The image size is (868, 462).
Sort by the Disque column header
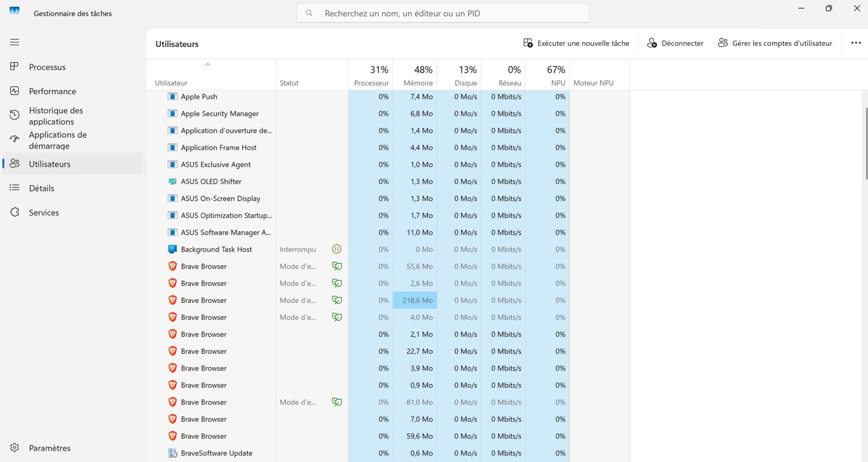pos(459,75)
